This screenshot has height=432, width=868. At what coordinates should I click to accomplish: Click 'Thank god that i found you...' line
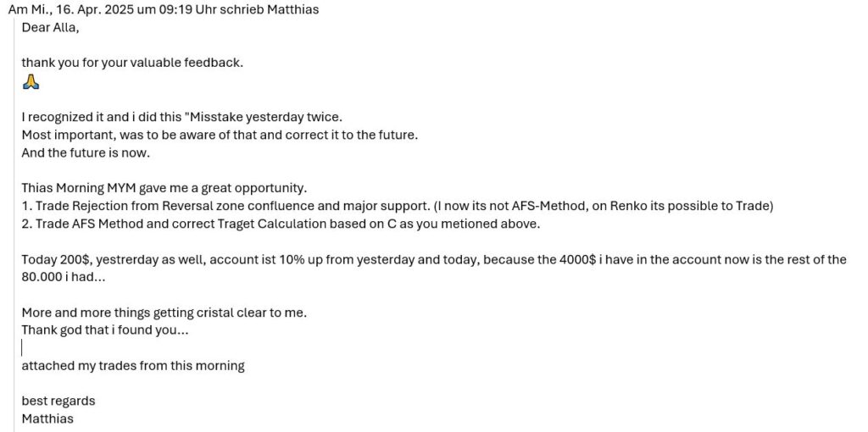click(x=105, y=330)
